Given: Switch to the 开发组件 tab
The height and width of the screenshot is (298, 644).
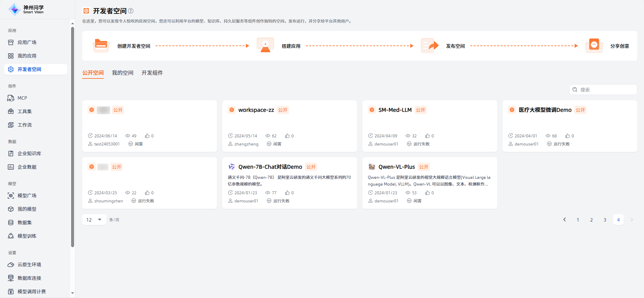Looking at the screenshot, I should click(152, 73).
